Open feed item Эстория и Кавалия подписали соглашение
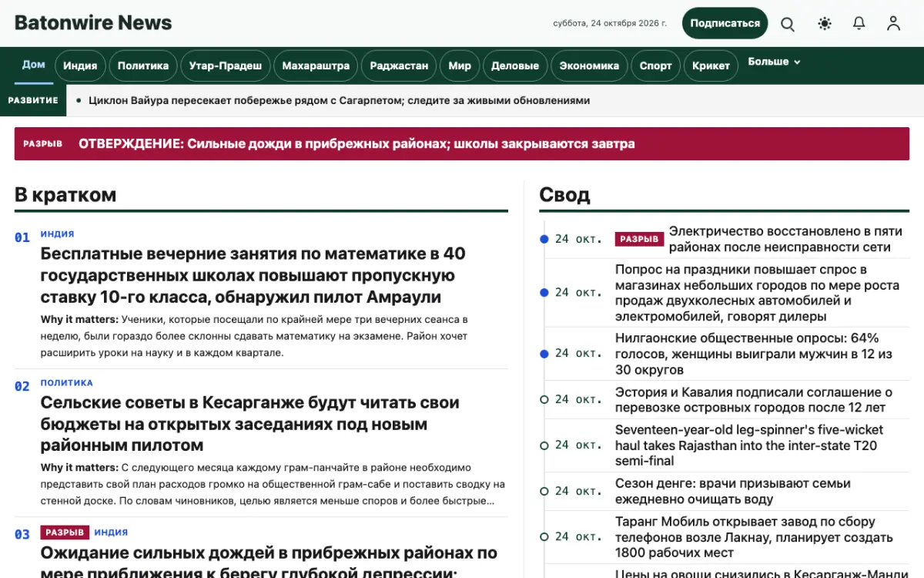 pos(754,399)
